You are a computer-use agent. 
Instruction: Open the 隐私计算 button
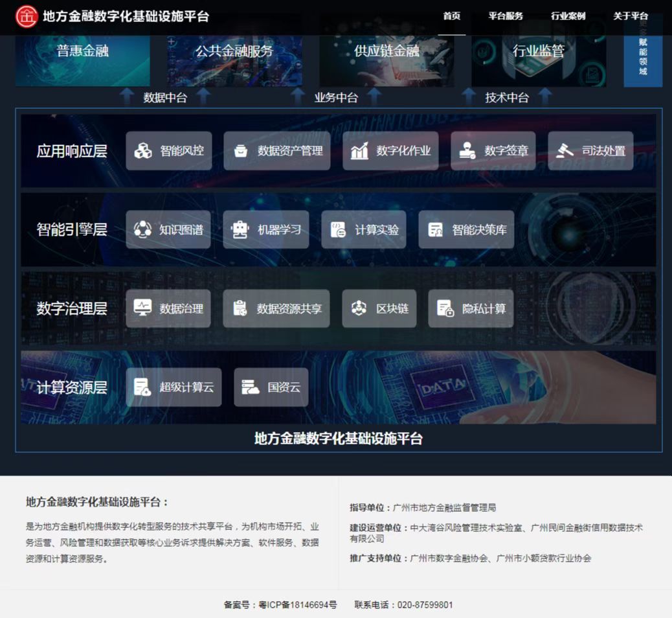click(x=471, y=308)
